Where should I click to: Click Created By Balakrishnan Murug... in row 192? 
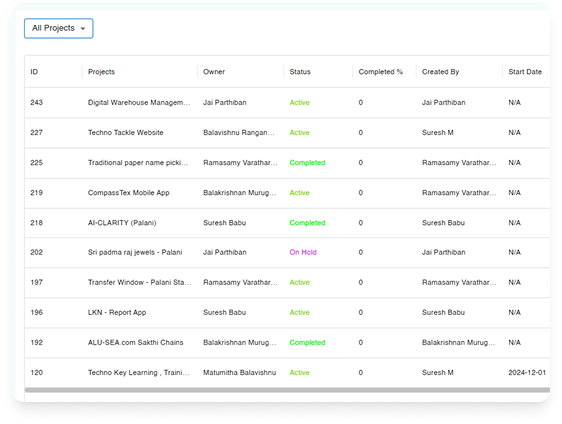[459, 343]
